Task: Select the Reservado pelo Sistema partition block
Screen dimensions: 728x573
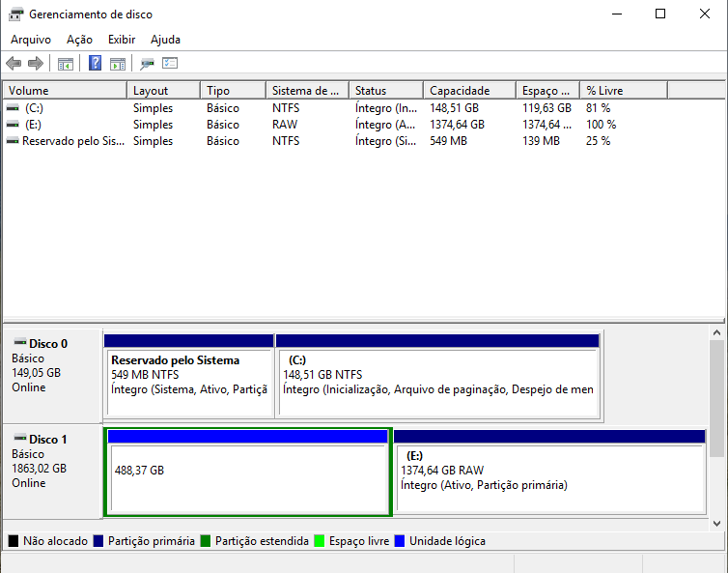Action: coord(189,377)
